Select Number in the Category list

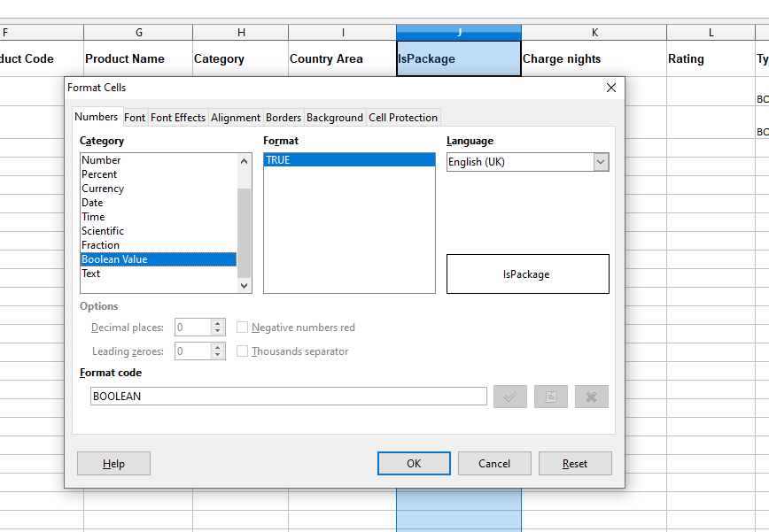159,160
